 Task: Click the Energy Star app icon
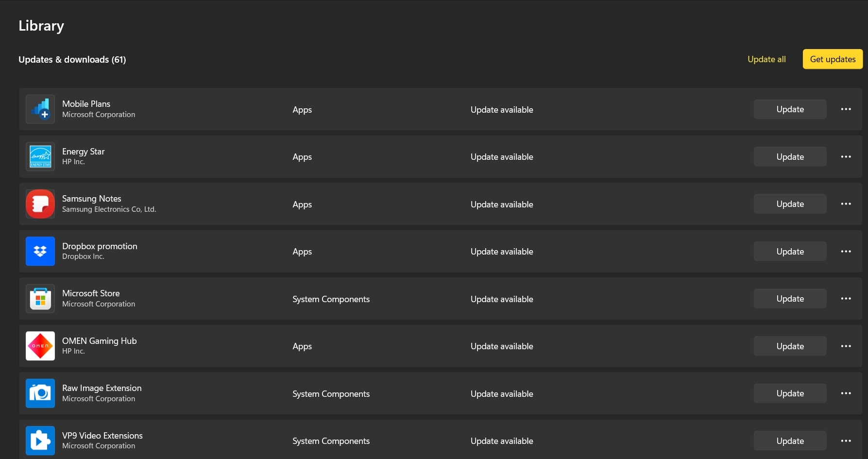coord(40,156)
